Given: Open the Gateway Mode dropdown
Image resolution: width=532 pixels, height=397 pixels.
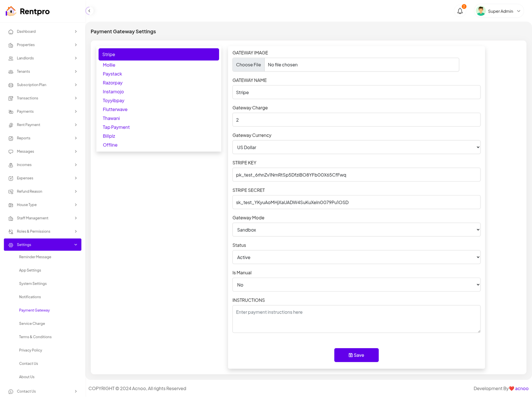Looking at the screenshot, I should 356,230.
